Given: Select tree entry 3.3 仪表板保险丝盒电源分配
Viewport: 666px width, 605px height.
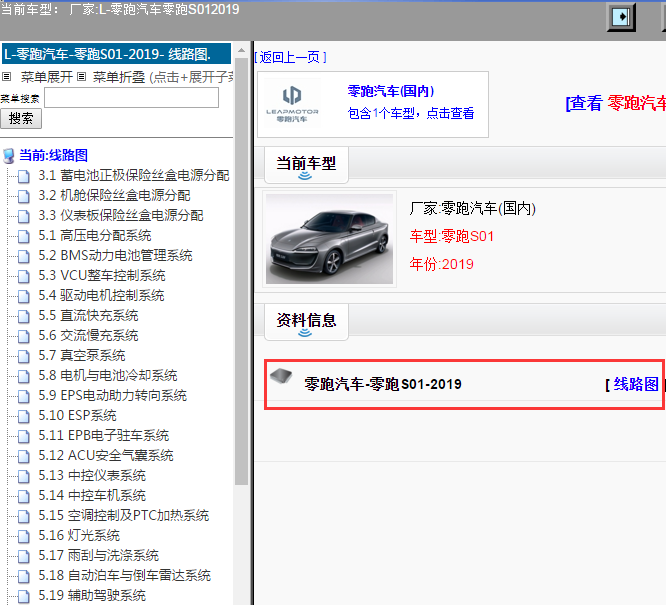Looking at the screenshot, I should click(121, 215).
